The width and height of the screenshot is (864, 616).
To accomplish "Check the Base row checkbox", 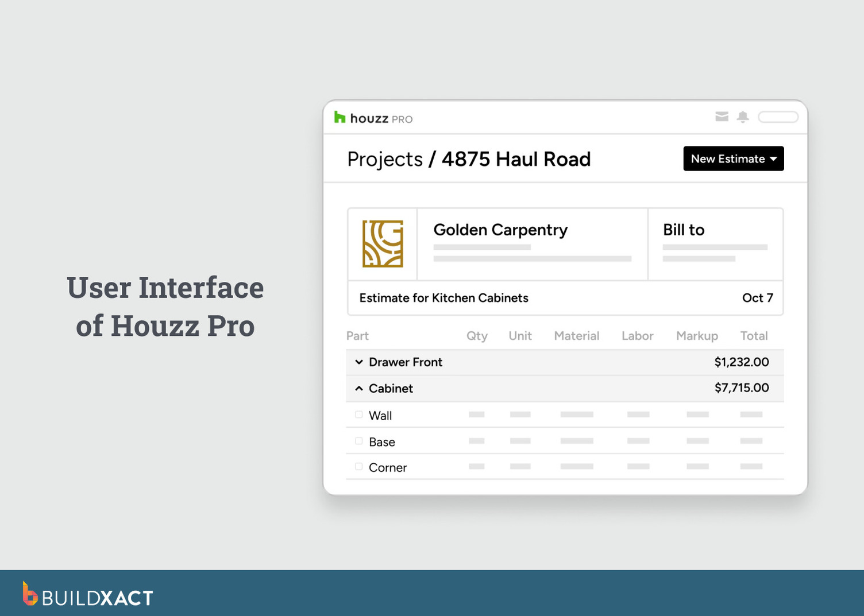I will (x=358, y=440).
